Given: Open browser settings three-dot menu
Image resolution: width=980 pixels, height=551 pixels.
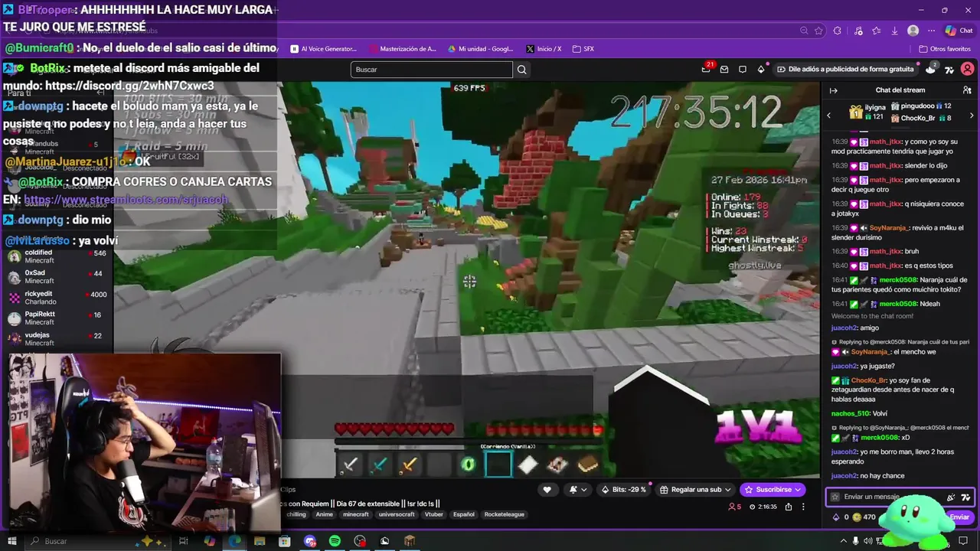Looking at the screenshot, I should point(931,31).
